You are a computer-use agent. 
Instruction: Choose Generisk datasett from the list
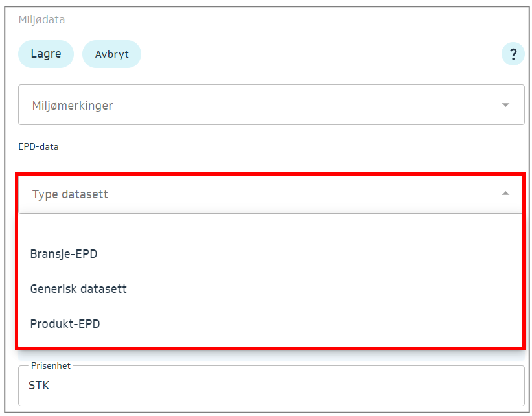tap(78, 289)
